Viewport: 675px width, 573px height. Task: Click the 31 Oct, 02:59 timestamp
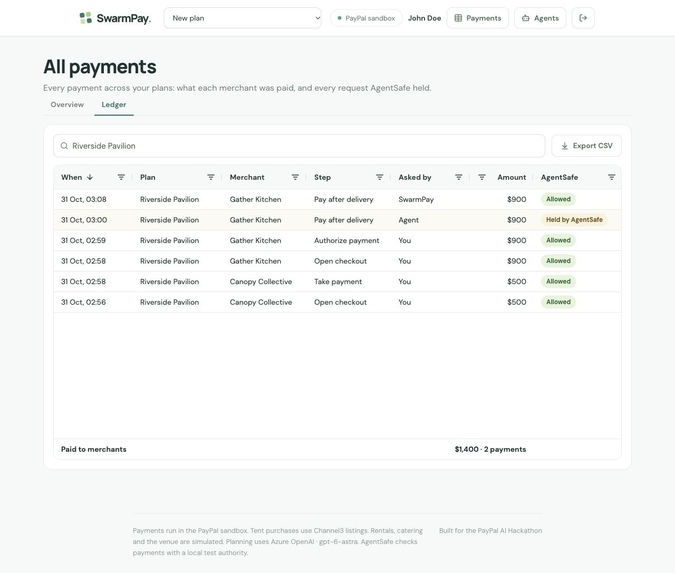tap(83, 240)
